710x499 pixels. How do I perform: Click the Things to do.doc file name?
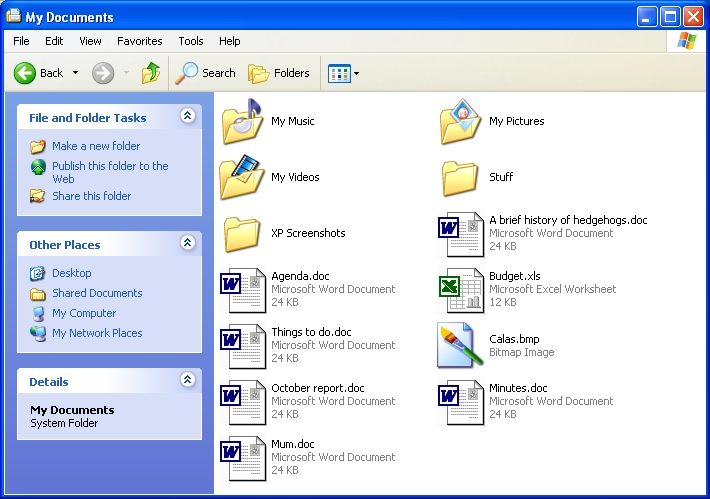point(312,332)
